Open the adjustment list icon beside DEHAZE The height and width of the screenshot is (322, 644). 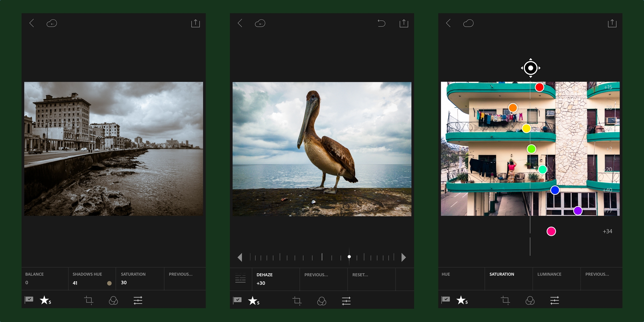pos(241,279)
